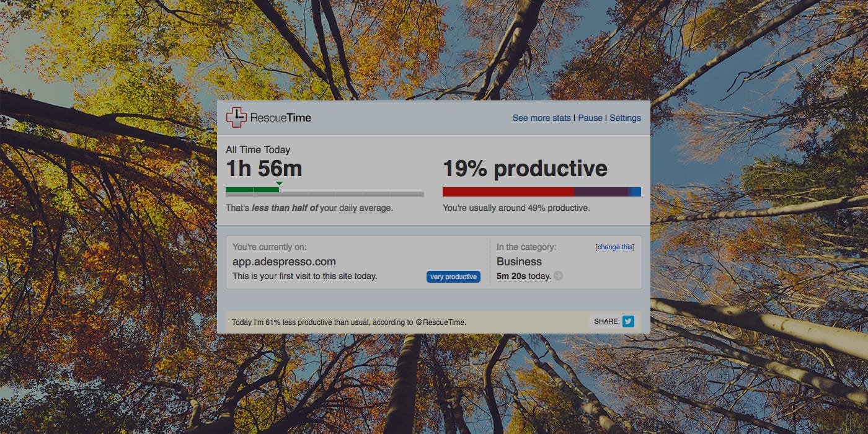Click the blue productive segment of productivity bar
Viewport: 868px width, 434px height.
click(x=635, y=192)
